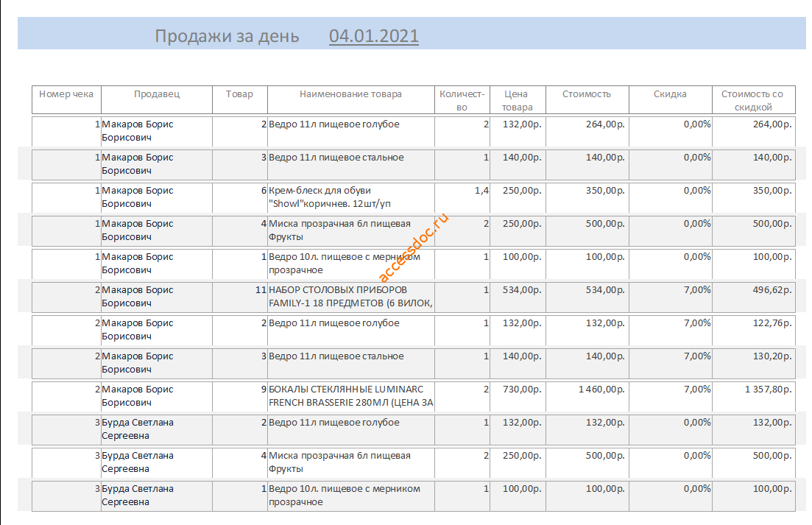Click receipt number 2 in the БОКАЛЫ row
Viewport: 812px width, 525px height.
tap(97, 390)
